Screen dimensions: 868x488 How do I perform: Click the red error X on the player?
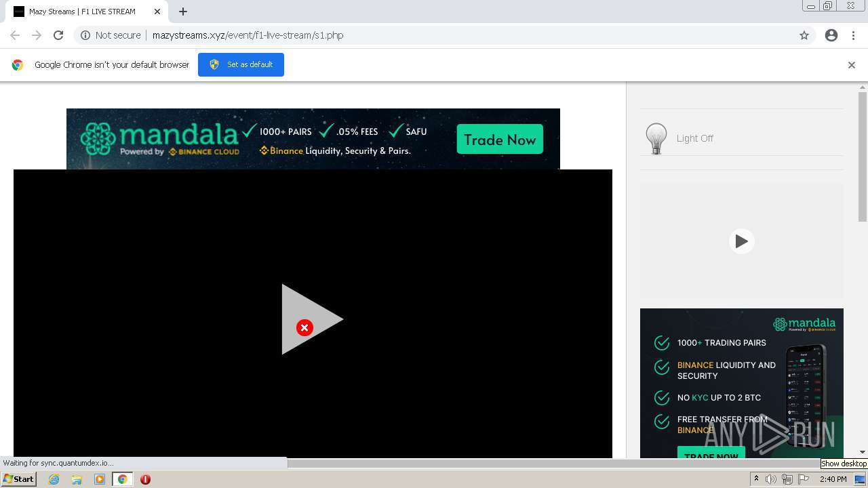[x=304, y=328]
